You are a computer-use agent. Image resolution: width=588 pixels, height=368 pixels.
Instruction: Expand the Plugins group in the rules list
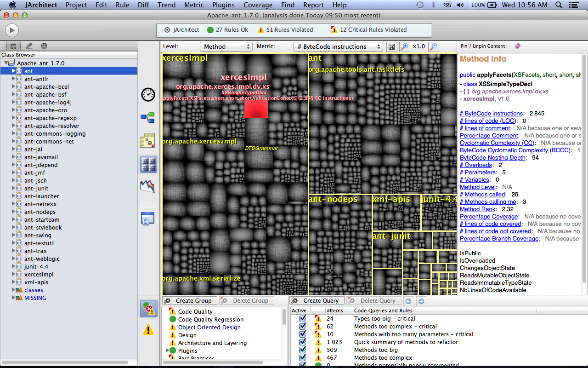(167, 351)
